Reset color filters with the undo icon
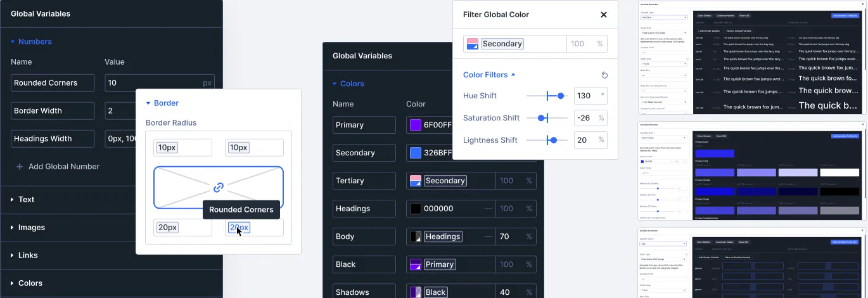 point(604,75)
